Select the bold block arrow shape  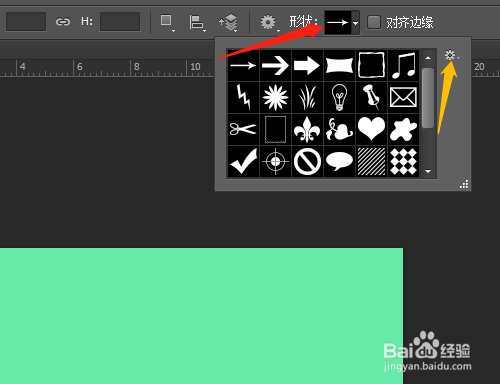[x=307, y=65]
